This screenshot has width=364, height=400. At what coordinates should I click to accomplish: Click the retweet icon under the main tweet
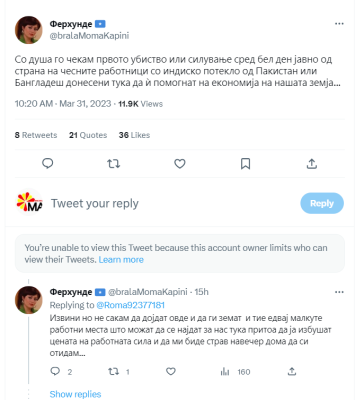coord(113,164)
